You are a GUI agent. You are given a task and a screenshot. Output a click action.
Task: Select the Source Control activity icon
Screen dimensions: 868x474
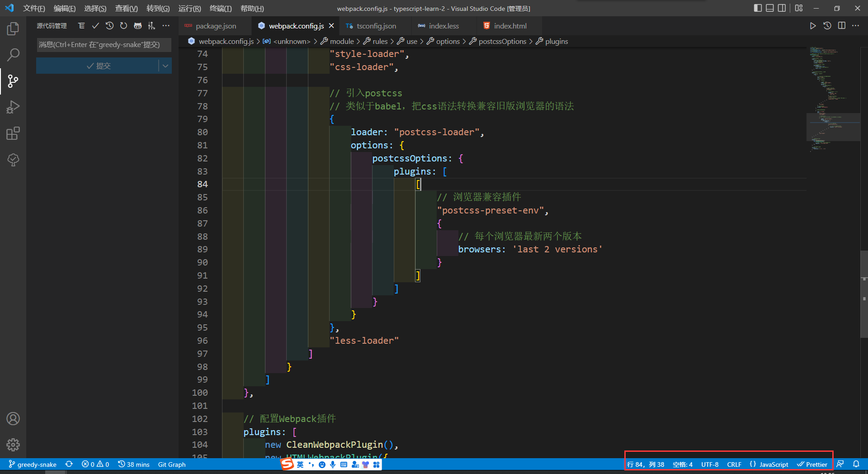click(13, 81)
